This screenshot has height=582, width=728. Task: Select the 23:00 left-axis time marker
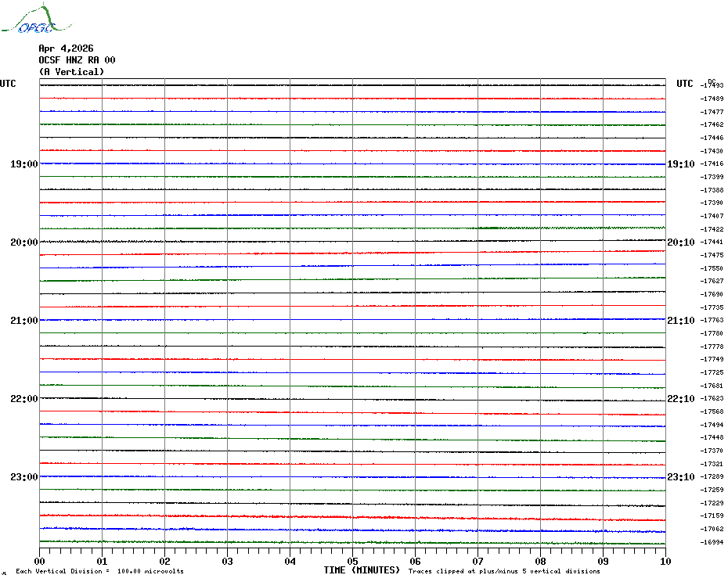[23, 477]
